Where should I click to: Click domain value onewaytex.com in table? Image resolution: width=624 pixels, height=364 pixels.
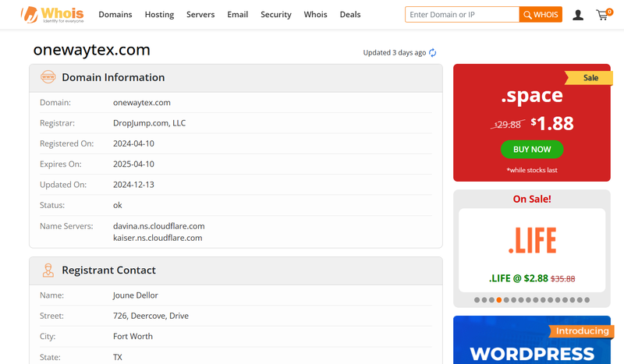(142, 103)
